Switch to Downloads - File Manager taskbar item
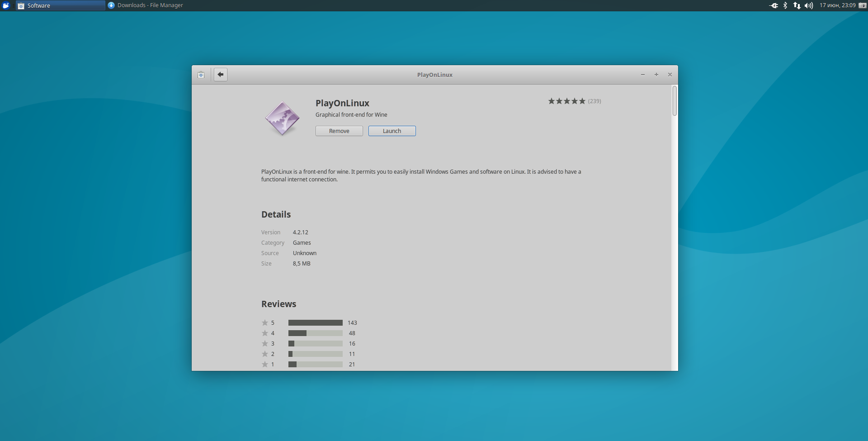 pyautogui.click(x=146, y=5)
